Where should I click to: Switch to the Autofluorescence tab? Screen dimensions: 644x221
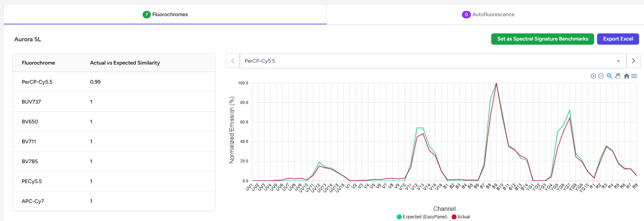click(x=488, y=15)
